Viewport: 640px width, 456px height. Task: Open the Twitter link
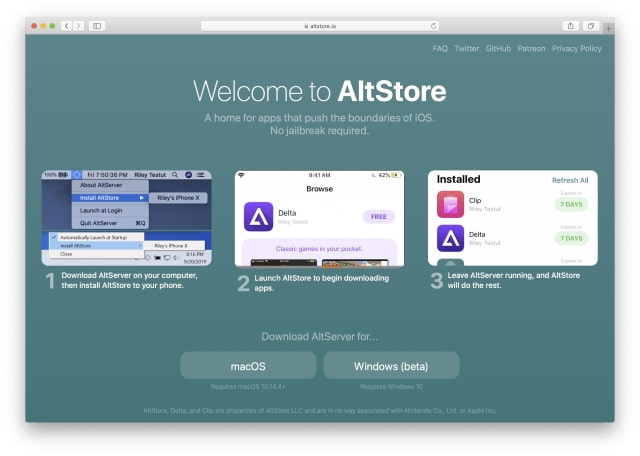coord(467,49)
